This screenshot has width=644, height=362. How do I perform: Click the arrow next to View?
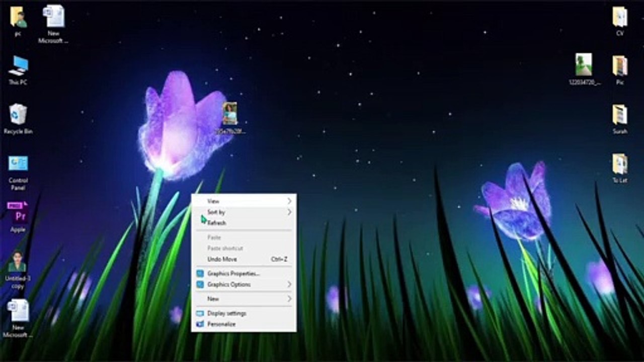tap(289, 201)
